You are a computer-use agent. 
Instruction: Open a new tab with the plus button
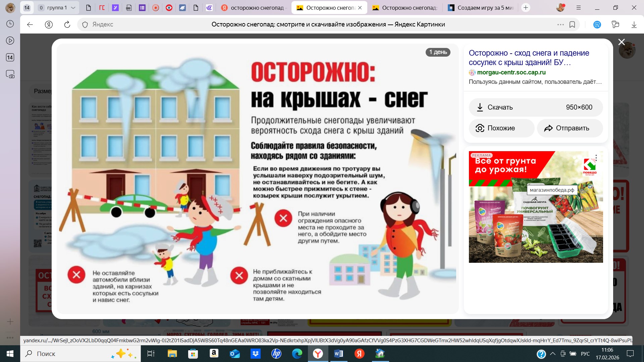click(x=526, y=7)
